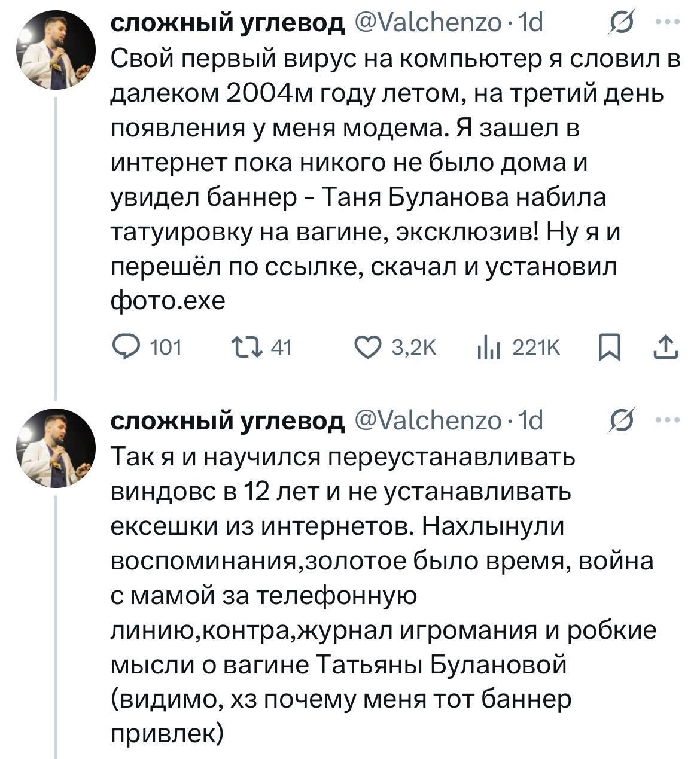Screen dimensions: 700x759
Task: Click the share icon on first tweet
Action: [665, 348]
